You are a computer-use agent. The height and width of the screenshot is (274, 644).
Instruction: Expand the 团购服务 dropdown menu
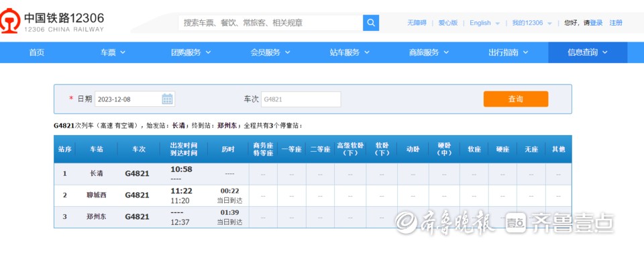coord(191,52)
